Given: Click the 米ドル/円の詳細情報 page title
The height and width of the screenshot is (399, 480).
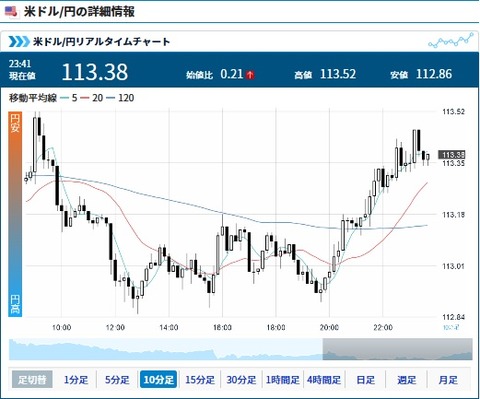Looking at the screenshot, I should pos(79,12).
